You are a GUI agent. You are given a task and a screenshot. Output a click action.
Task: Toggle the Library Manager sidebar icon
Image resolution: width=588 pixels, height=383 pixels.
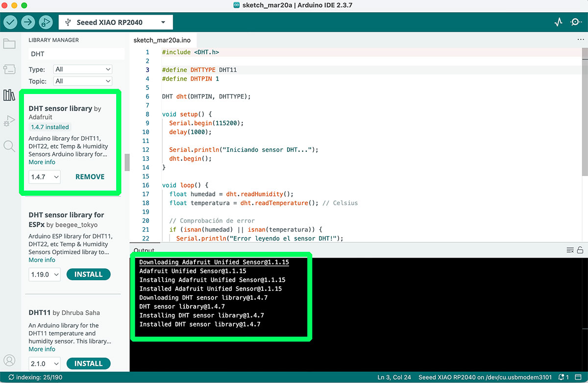pyautogui.click(x=9, y=95)
